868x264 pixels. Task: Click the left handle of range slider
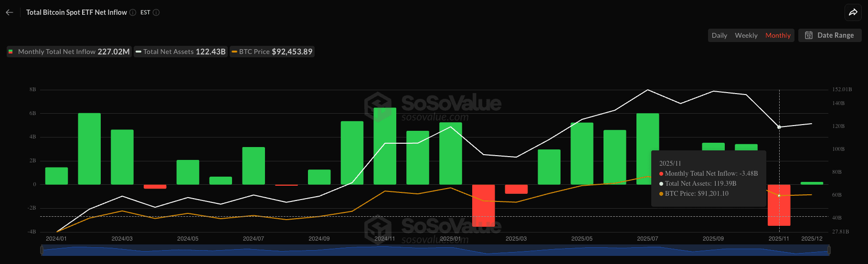pos(42,250)
